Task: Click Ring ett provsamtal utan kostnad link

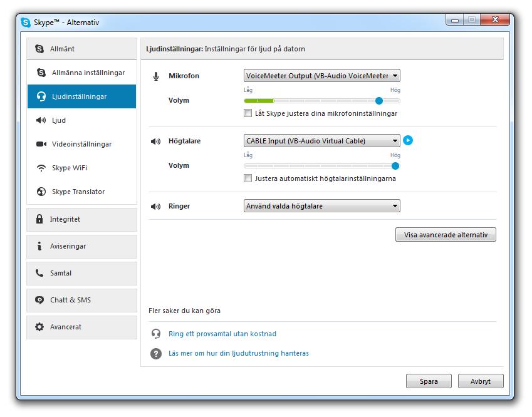Action: pyautogui.click(x=222, y=334)
